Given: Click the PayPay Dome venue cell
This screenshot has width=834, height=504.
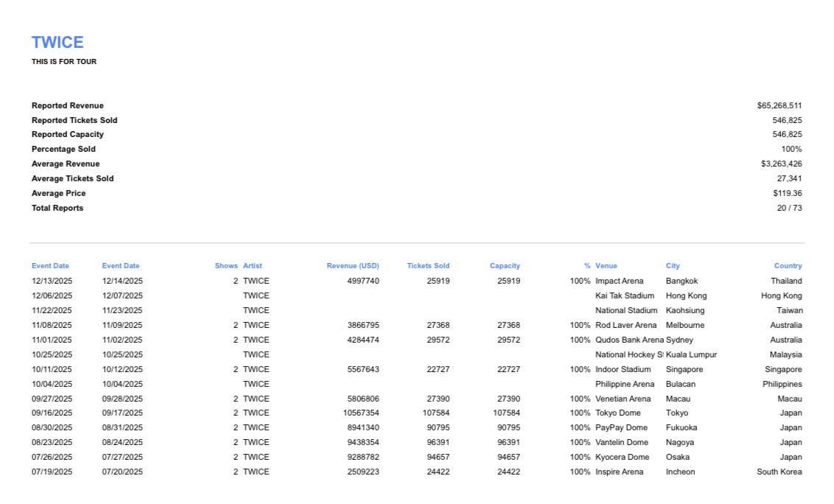Looking at the screenshot, I should point(621,428).
